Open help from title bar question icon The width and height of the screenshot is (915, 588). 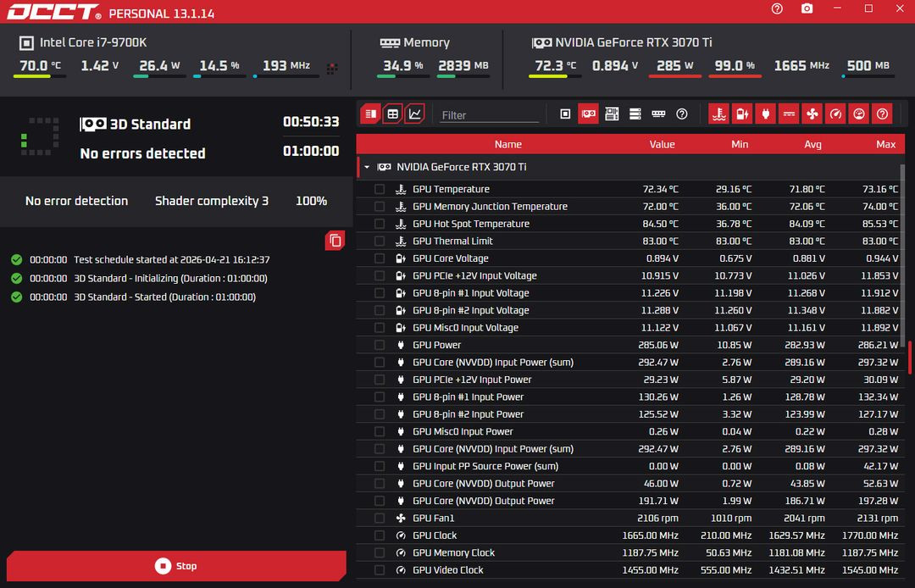click(x=777, y=8)
